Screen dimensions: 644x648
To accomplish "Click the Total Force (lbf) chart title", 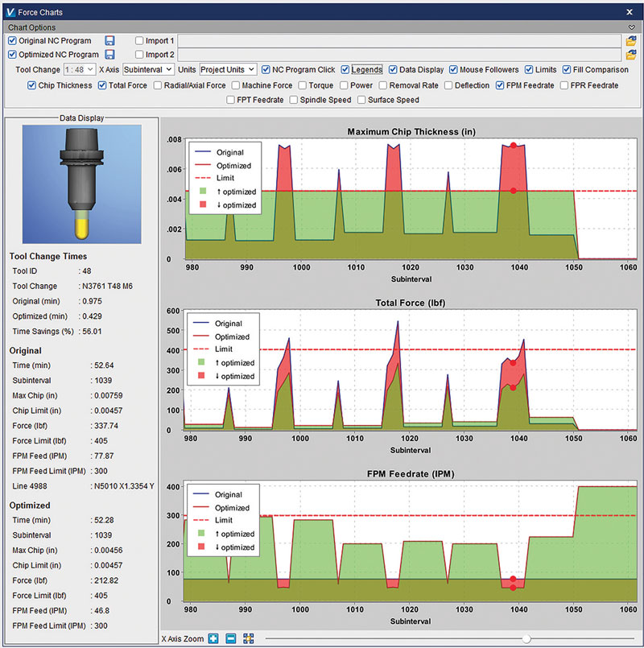I will click(x=411, y=303).
